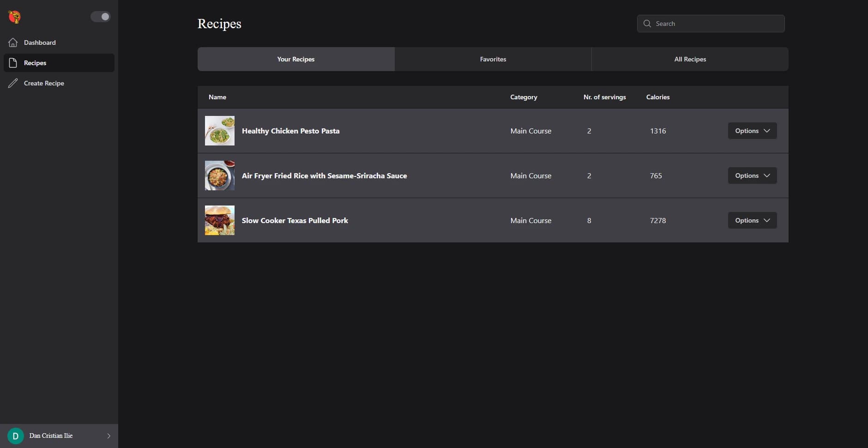868x448 pixels.
Task: Open Options dropdown for Slow Cooker Pulled Pork
Action: click(x=752, y=220)
